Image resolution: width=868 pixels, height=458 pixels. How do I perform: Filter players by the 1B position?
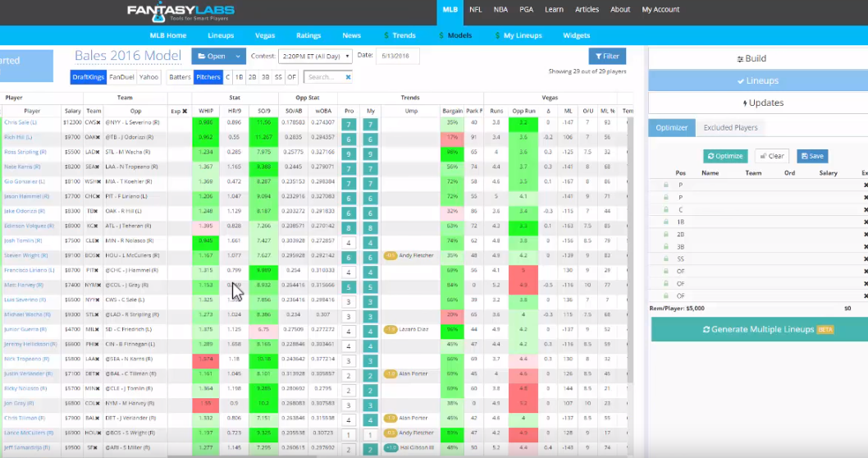pos(239,77)
